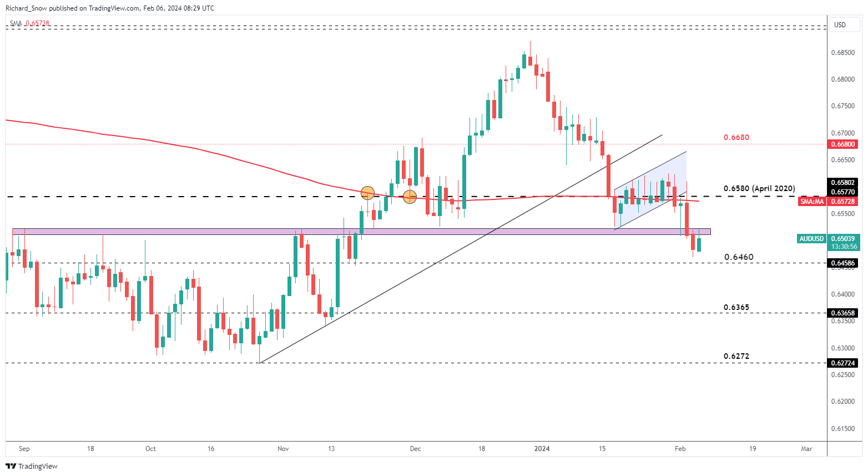The image size is (868, 476).
Task: Click the Dec label on time axis
Action: (415, 449)
